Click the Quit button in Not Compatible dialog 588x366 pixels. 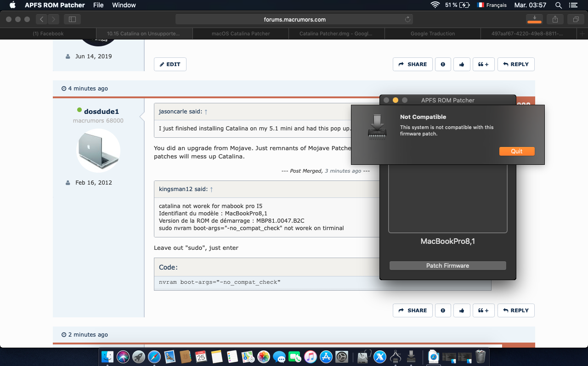click(x=517, y=151)
